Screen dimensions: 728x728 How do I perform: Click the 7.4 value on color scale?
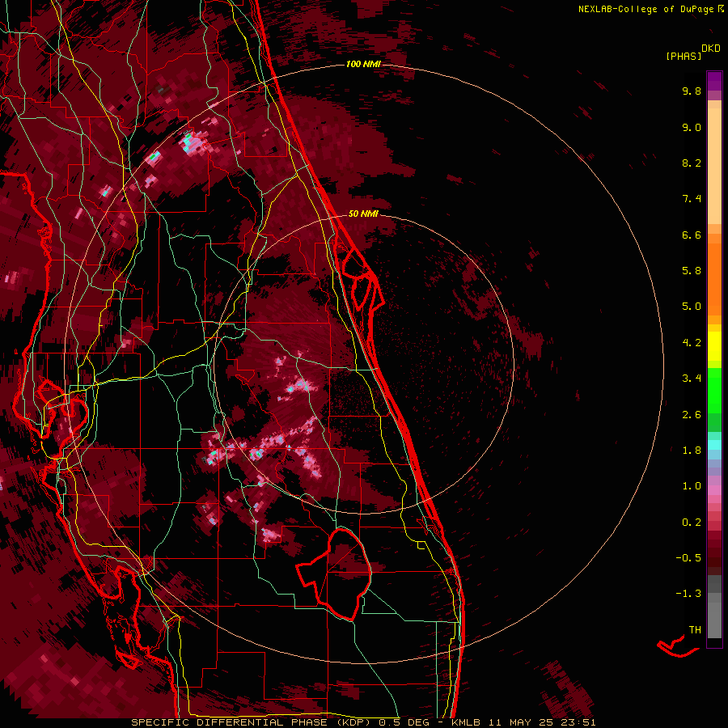pyautogui.click(x=692, y=199)
